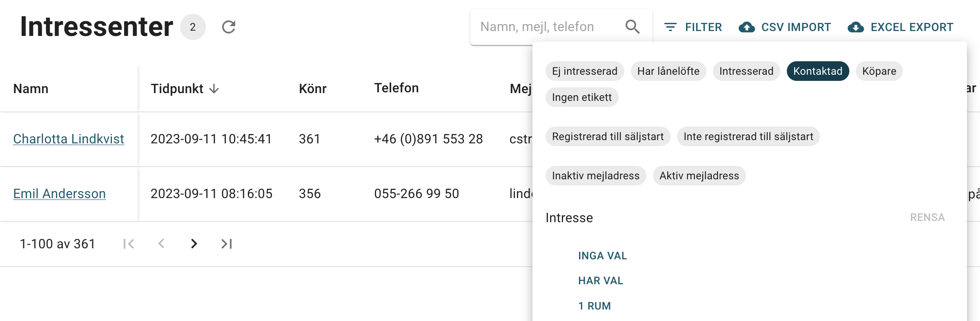980x321 pixels.
Task: Click the magnifier search icon
Action: click(x=633, y=26)
